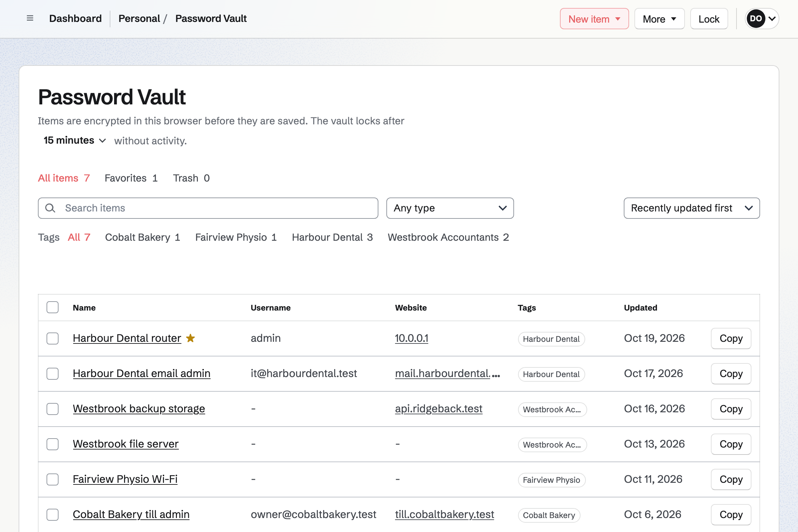
Task: Click the favorite star on Harbour Dental router
Action: 190,338
